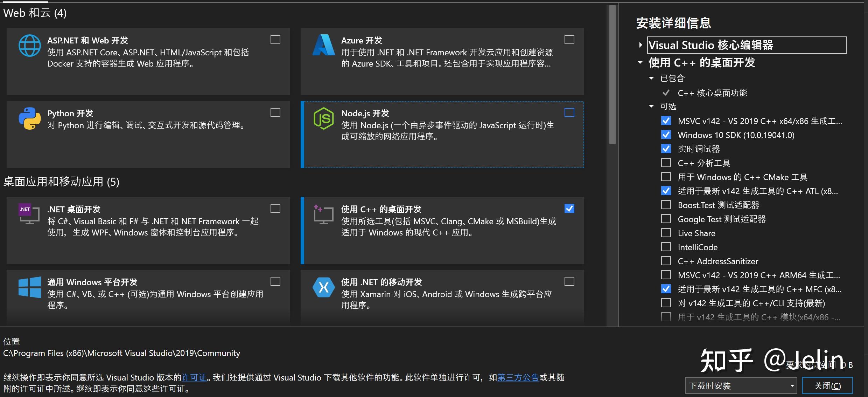Click the ASP.NET 和 Web 开发 card title
This screenshot has width=868, height=397.
tap(88, 40)
